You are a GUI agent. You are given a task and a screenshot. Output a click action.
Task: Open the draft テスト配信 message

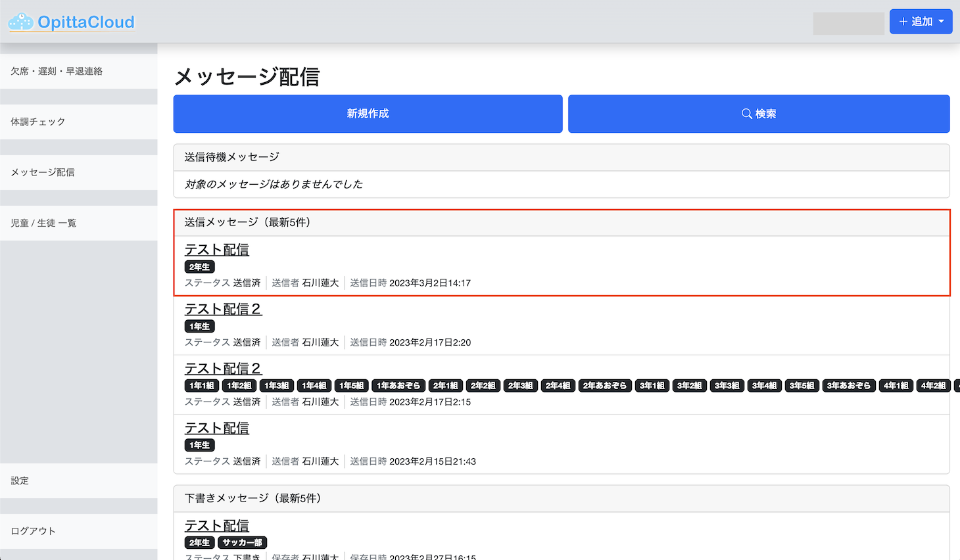pyautogui.click(x=217, y=526)
